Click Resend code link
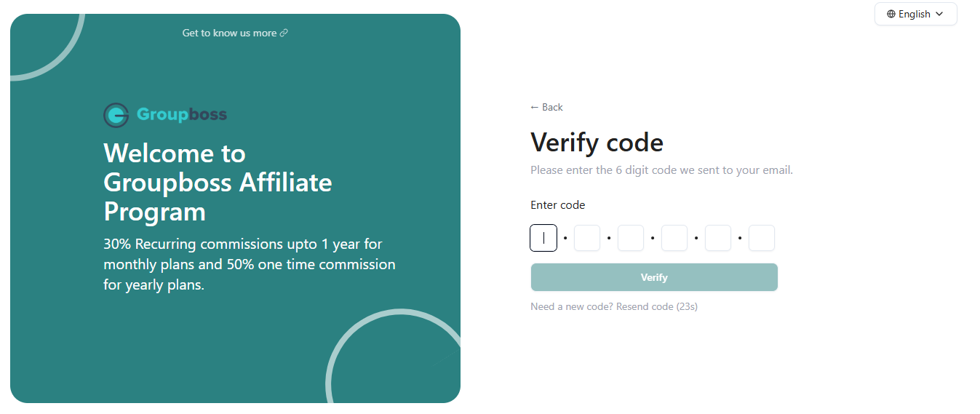Viewport: 980px width, 414px height. click(645, 306)
